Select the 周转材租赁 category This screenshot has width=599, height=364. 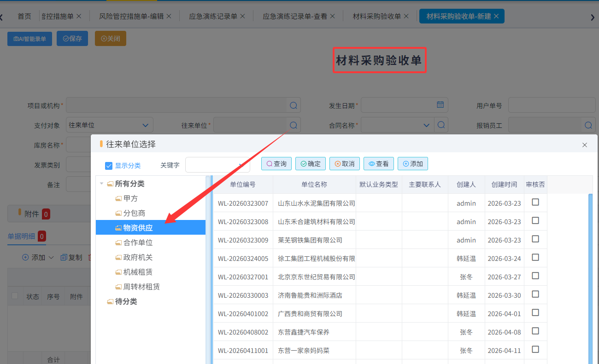[x=141, y=287]
